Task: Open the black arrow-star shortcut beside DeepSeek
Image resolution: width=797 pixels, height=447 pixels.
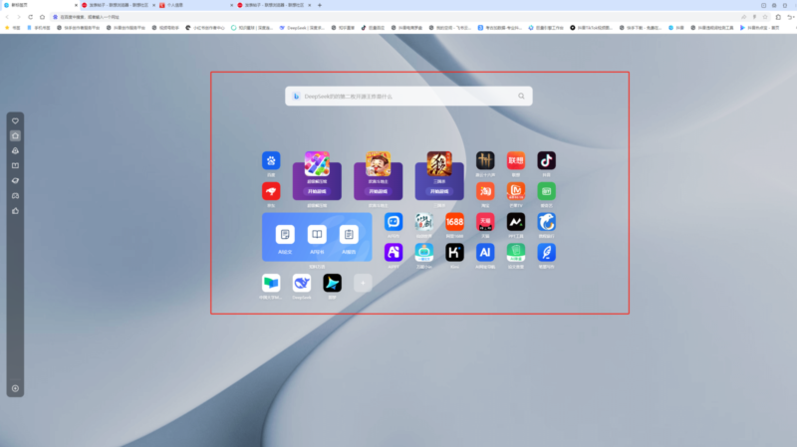Action: coord(332,283)
